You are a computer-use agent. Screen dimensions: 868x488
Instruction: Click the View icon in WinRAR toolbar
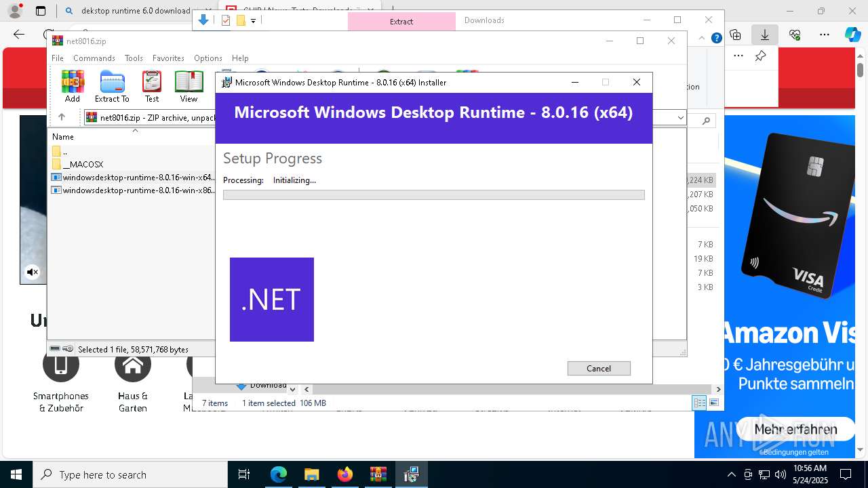[x=189, y=87]
